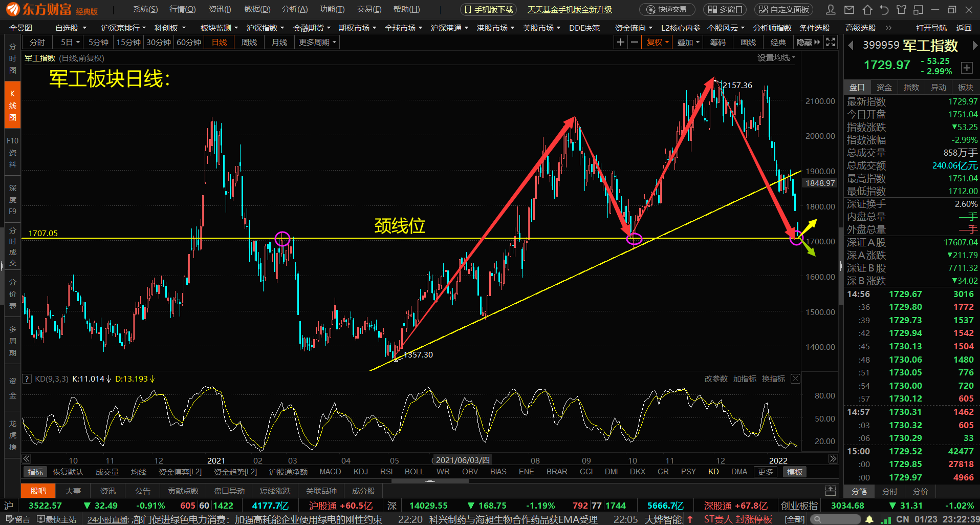980x525 pixels.
Task: Click the 快速交易 button
Action: point(667,10)
